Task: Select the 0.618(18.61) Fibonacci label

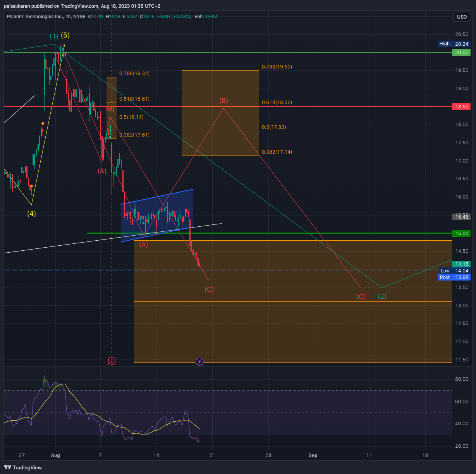Action: point(134,99)
